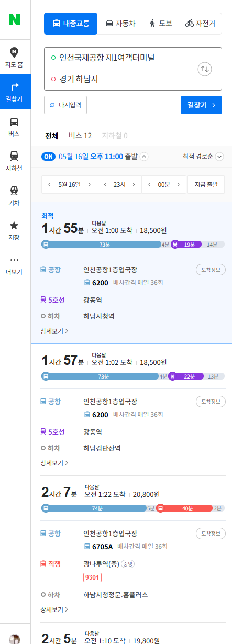This screenshot has height=644, width=232.
Task: Open the 버스 bus sidebar icon
Action: pyautogui.click(x=15, y=126)
